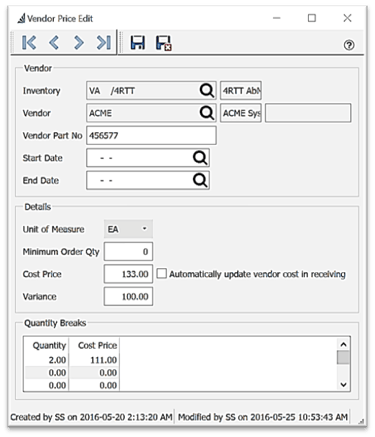Click quantity break scrollbar down arrow

click(343, 385)
